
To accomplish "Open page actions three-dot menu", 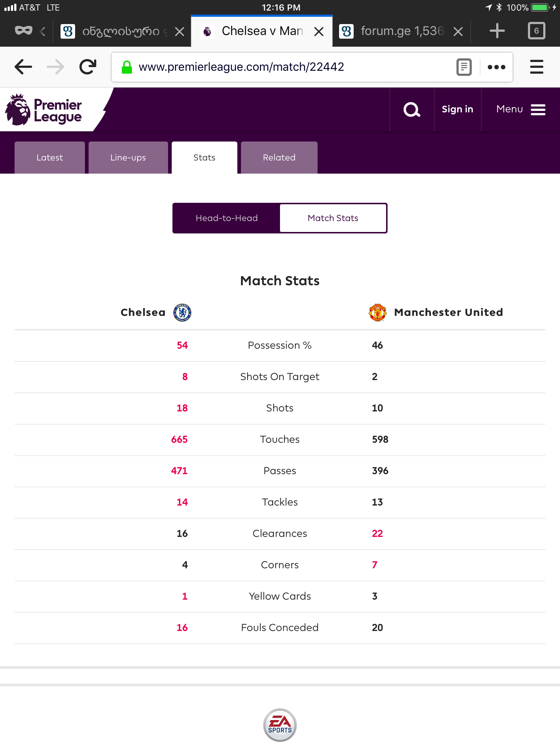I will coord(496,67).
